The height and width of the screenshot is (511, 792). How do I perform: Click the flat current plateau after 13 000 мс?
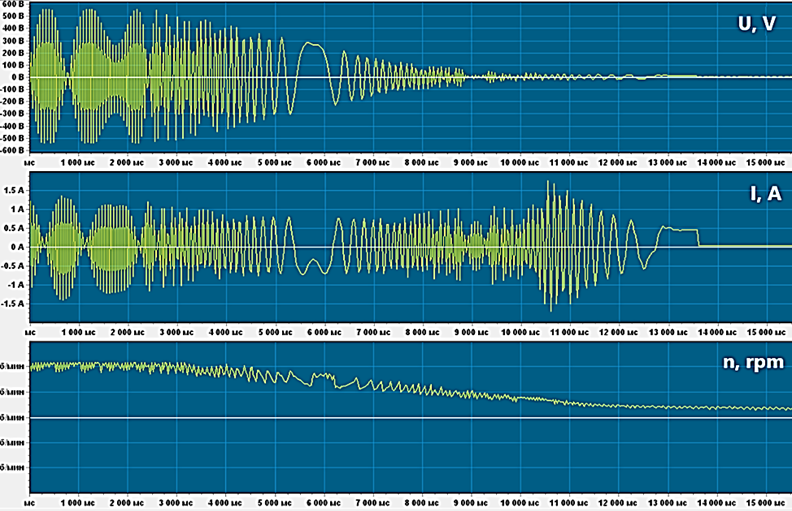680,230
